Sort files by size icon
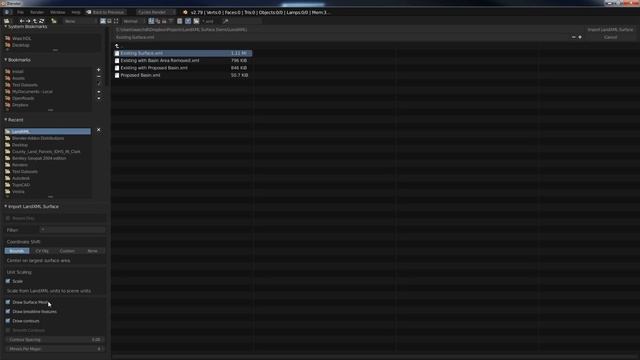 tap(171, 21)
